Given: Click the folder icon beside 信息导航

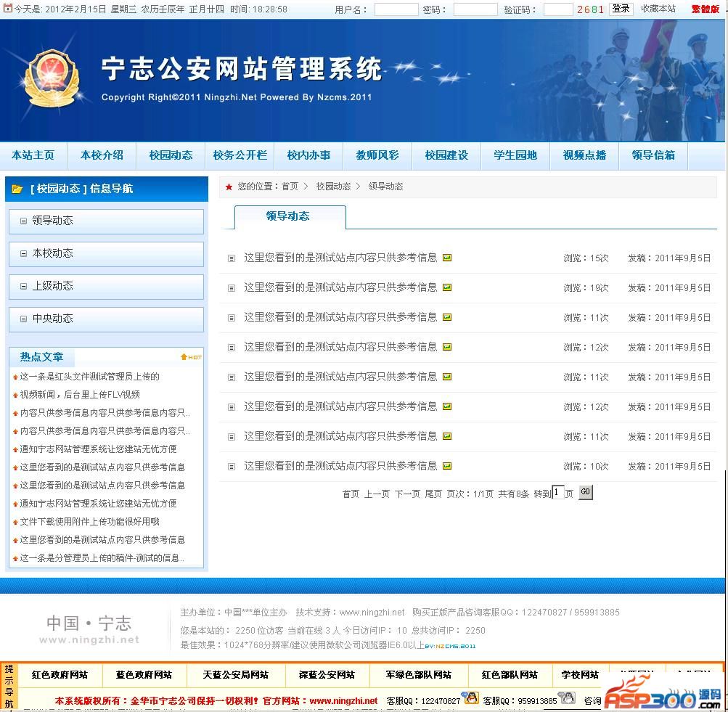Looking at the screenshot, I should click(x=17, y=189).
